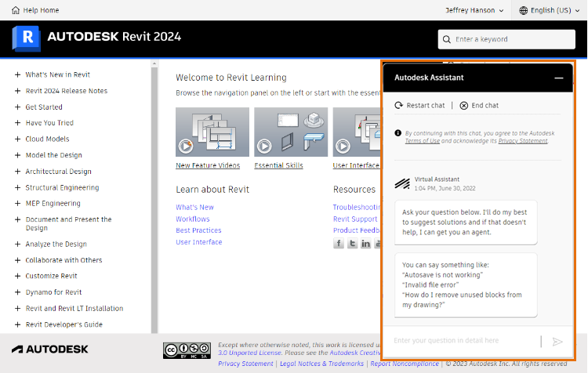This screenshot has width=588, height=373.
Task: Expand the MEP Engineering section
Action: (17, 203)
